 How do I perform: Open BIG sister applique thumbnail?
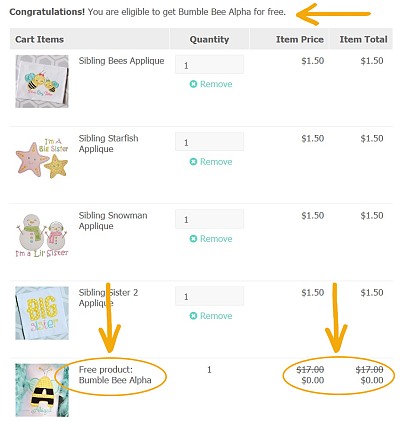[x=42, y=313]
